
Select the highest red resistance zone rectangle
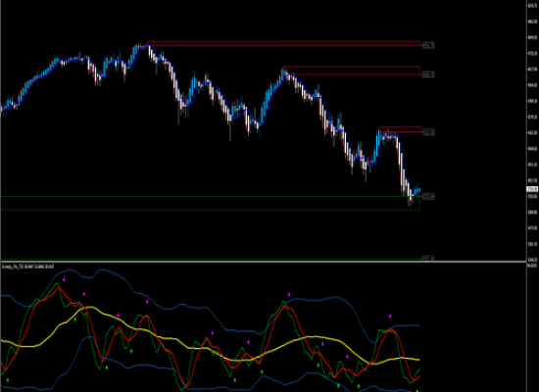[x=283, y=43]
